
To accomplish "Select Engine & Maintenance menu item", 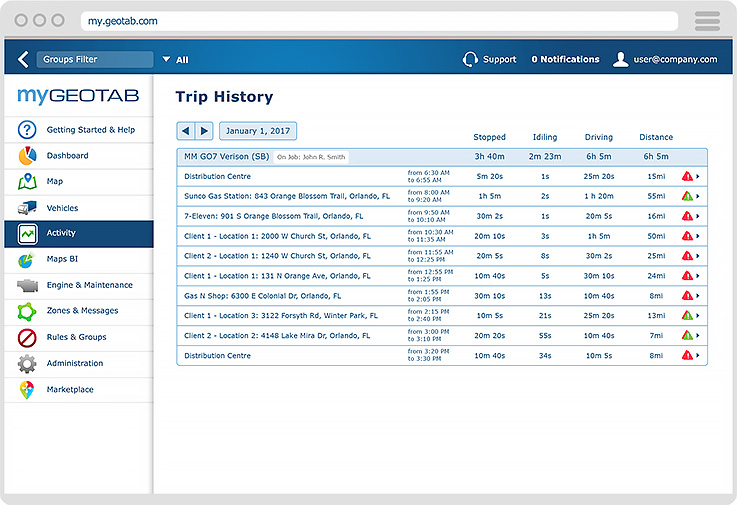I will 79,285.
